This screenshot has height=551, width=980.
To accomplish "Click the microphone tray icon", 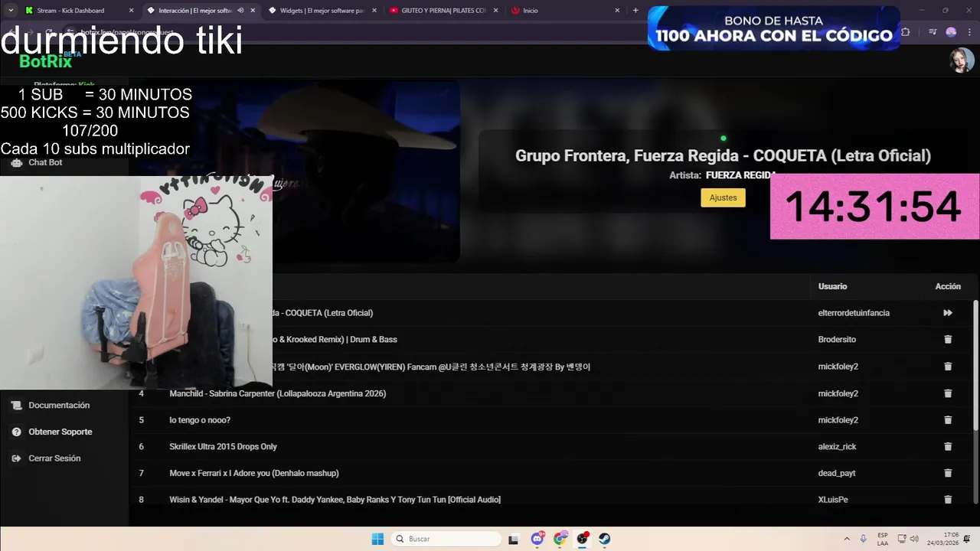I will click(x=864, y=539).
